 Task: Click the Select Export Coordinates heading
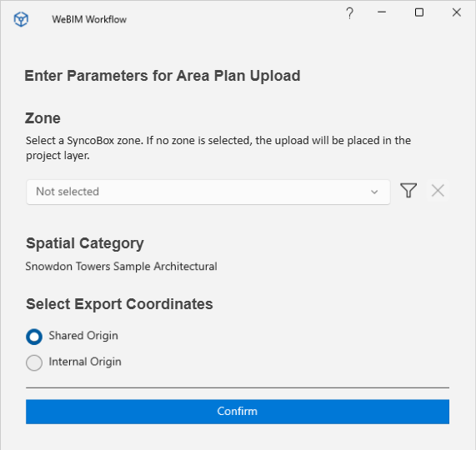[x=119, y=304]
